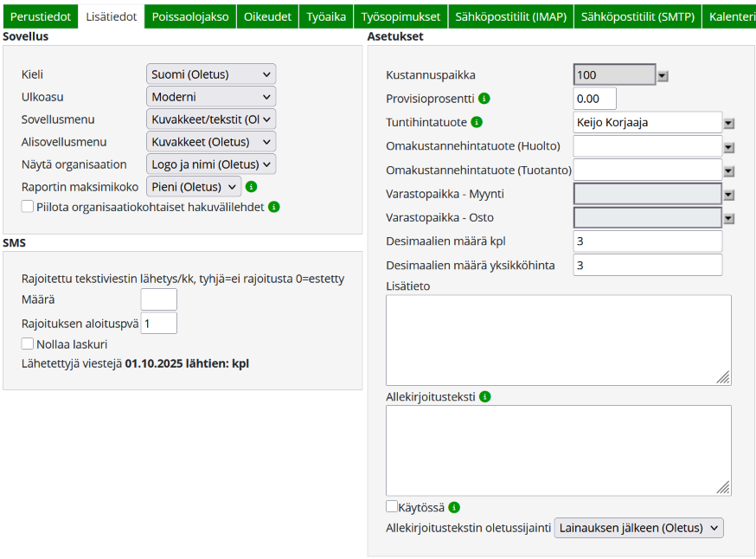This screenshot has height=559, width=756.
Task: Enable Piilota organisaatiokohtaiset hakuvälilehdet checkbox
Action: click(x=28, y=206)
